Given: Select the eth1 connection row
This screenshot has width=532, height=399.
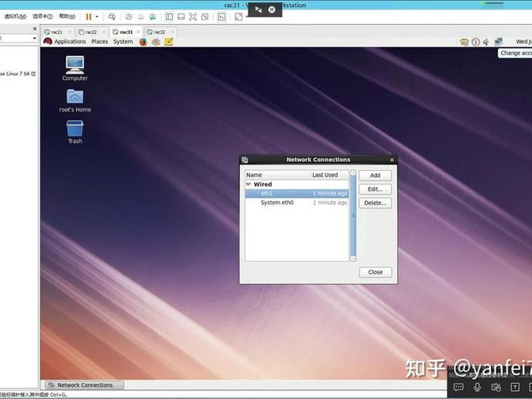Looking at the screenshot, I should coord(297,194).
